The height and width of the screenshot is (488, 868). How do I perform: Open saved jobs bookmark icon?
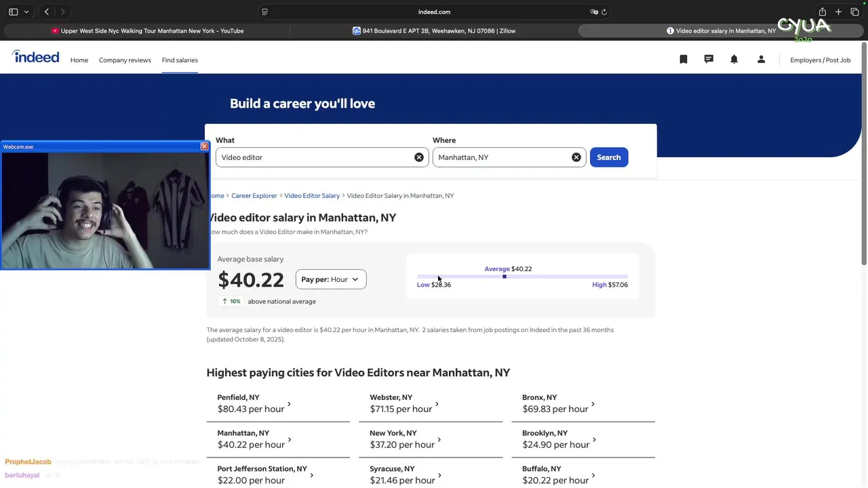(x=684, y=60)
